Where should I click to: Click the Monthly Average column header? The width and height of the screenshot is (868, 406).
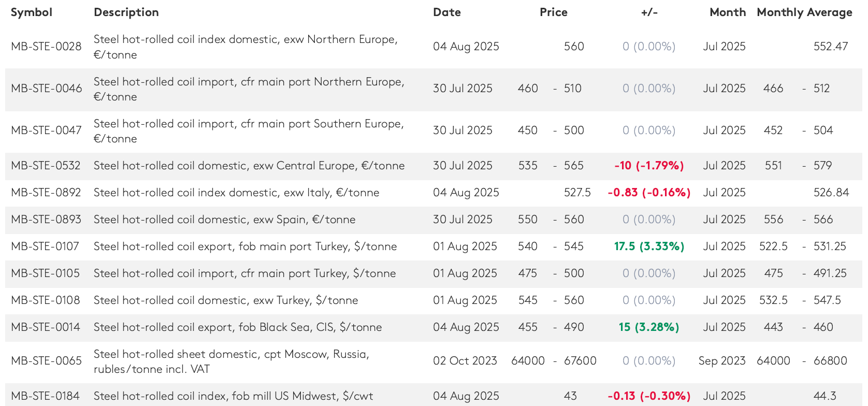click(804, 12)
